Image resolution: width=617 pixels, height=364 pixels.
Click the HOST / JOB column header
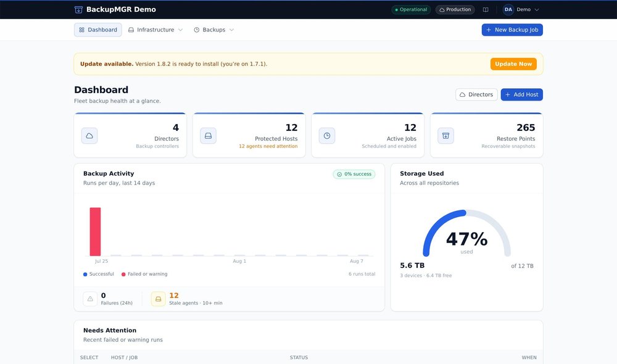coord(124,358)
